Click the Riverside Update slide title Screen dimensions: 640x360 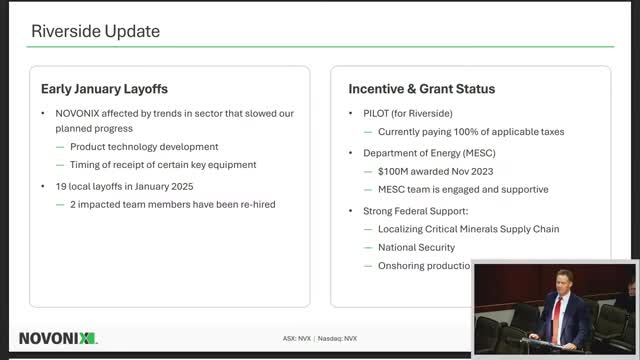click(96, 31)
